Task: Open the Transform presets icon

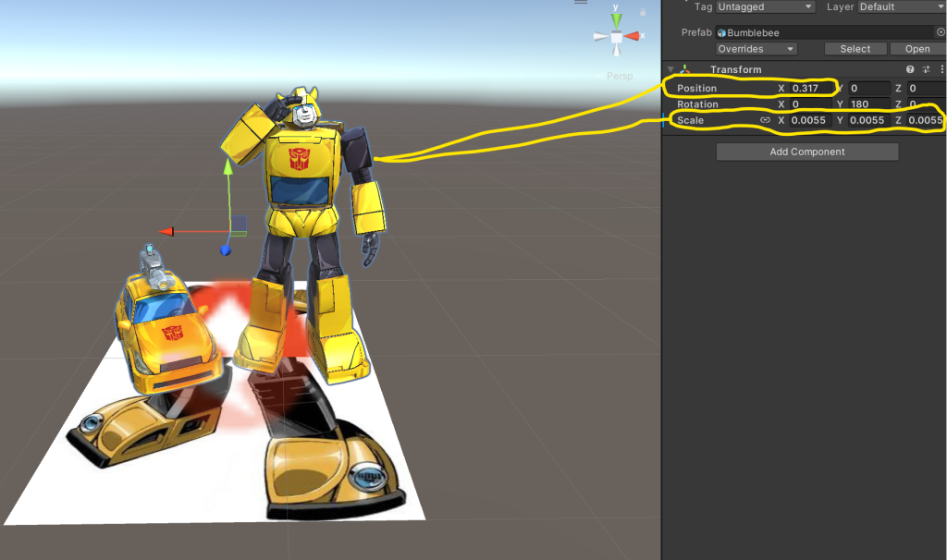Action: [926, 69]
